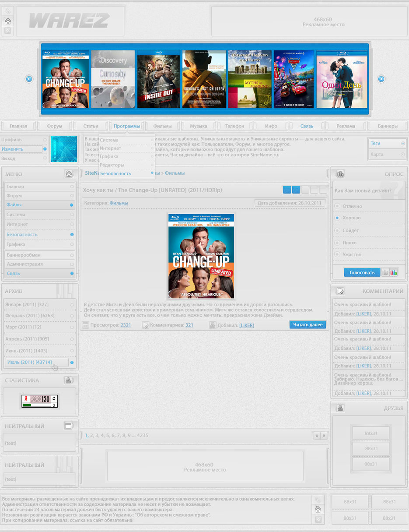Screen dimensions: 409x532
Task: Choose Безопасность in Программы dropdown
Action: pyautogui.click(x=127, y=173)
